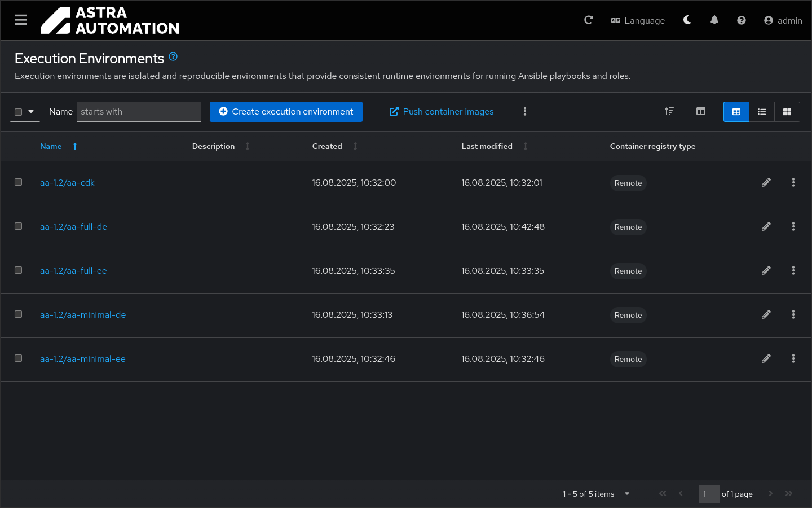Check the select-all checkbox in toolbar
812x508 pixels.
[x=19, y=112]
